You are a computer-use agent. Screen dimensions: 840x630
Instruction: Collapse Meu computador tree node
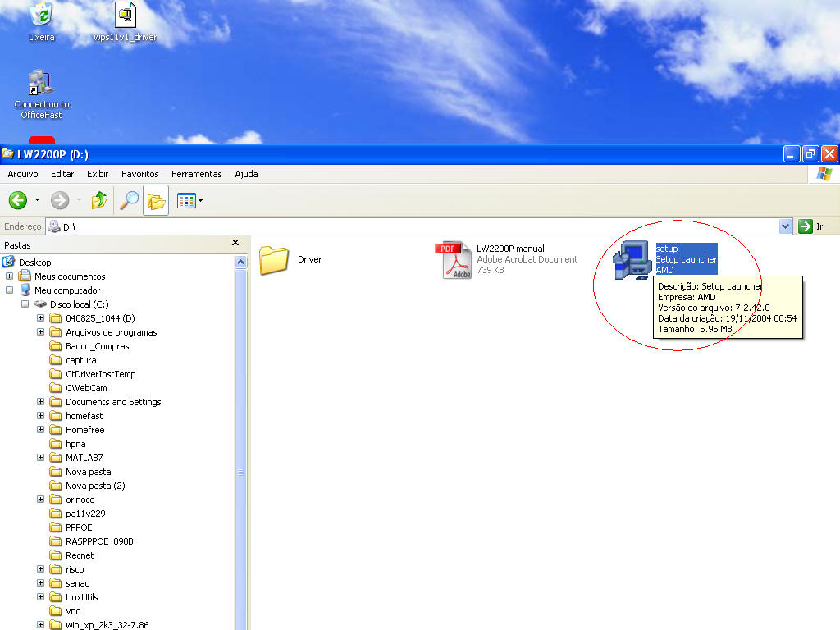click(x=9, y=290)
